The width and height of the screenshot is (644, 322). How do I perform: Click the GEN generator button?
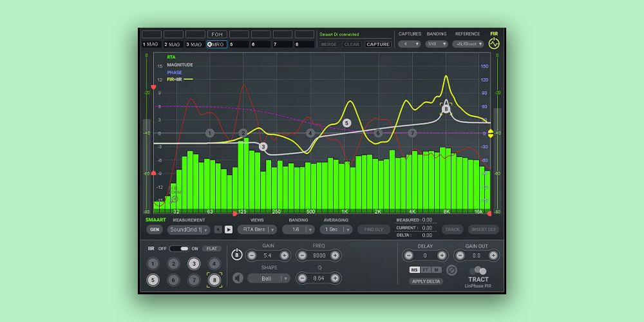155,230
